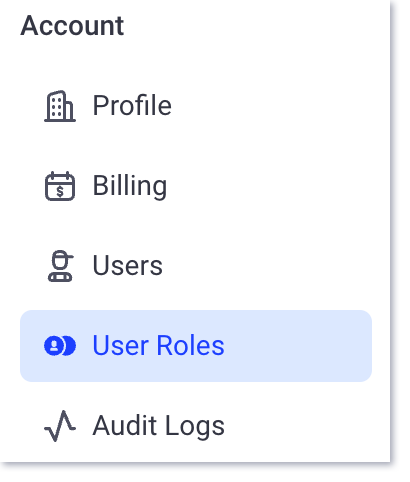Select the person icon next to Users
This screenshot has height=482, width=410.
point(60,266)
